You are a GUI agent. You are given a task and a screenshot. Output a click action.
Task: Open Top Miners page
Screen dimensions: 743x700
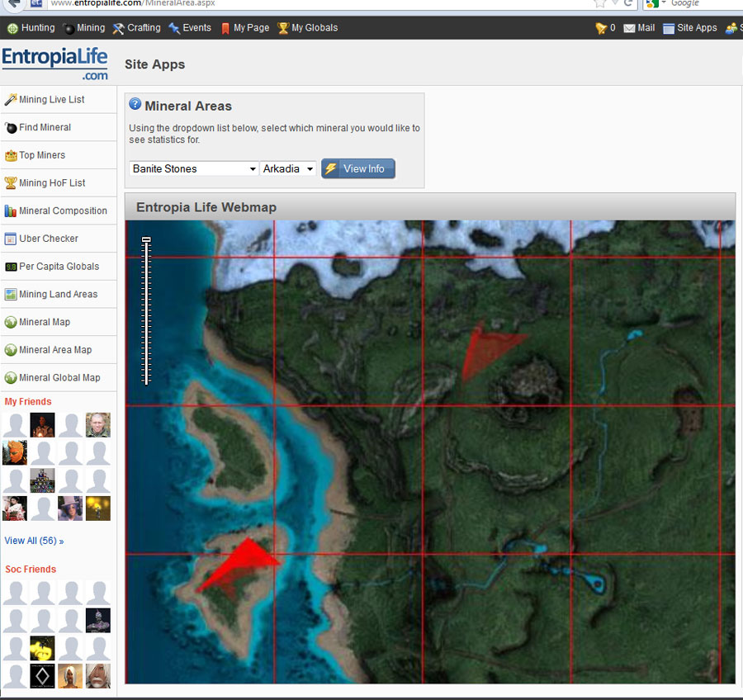(x=42, y=155)
